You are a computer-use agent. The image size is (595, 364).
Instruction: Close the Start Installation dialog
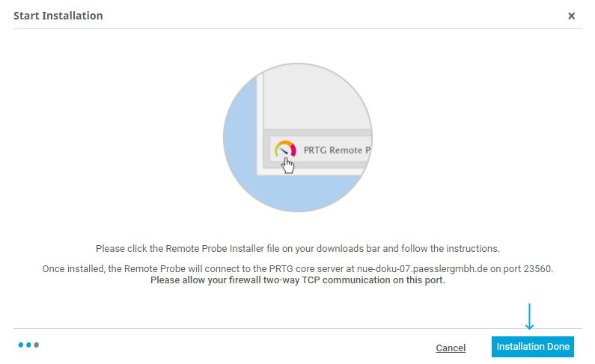point(572,16)
